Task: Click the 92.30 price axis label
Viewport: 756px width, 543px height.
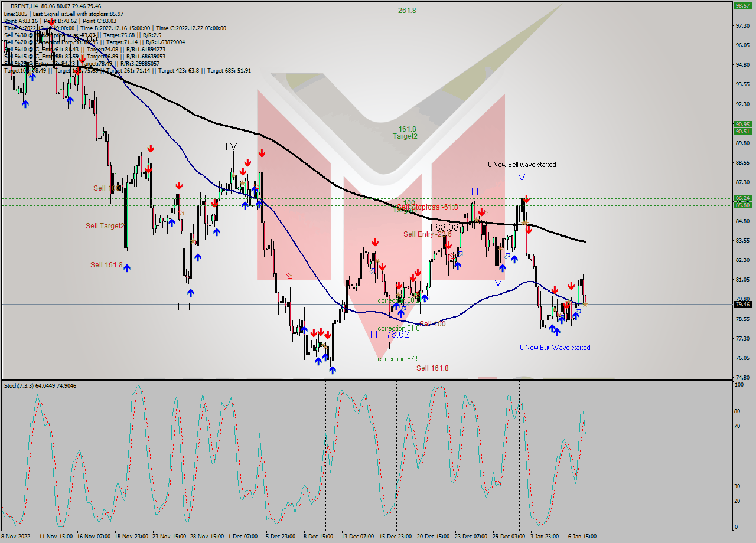Action: pos(742,104)
